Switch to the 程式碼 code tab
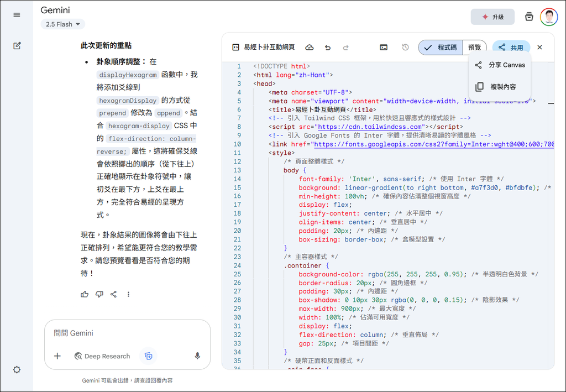566x392 pixels. [441, 48]
